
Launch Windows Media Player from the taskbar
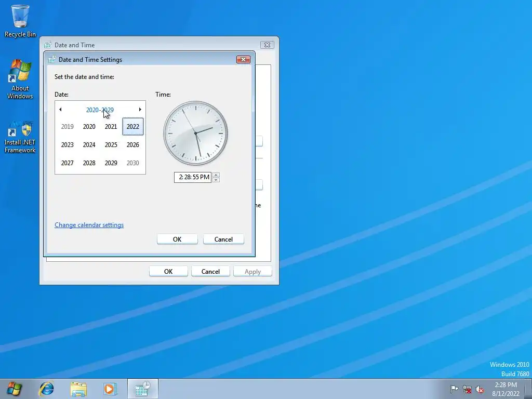coord(110,389)
